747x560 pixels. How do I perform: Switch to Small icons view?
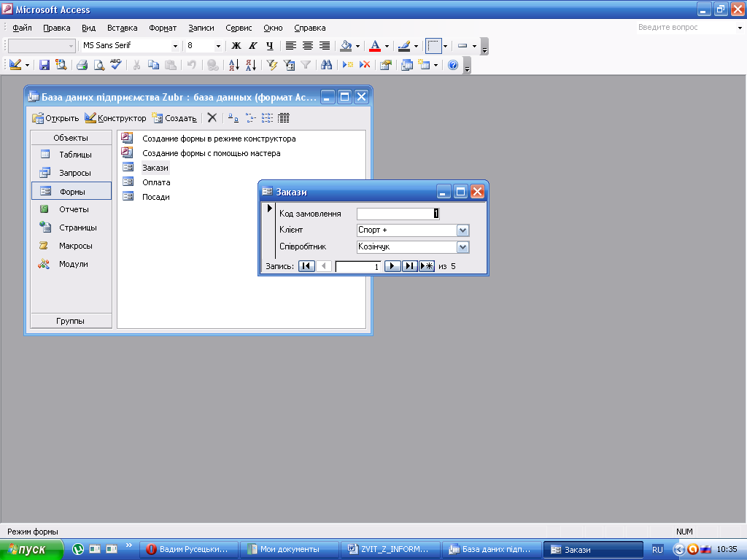pyautogui.click(x=251, y=117)
